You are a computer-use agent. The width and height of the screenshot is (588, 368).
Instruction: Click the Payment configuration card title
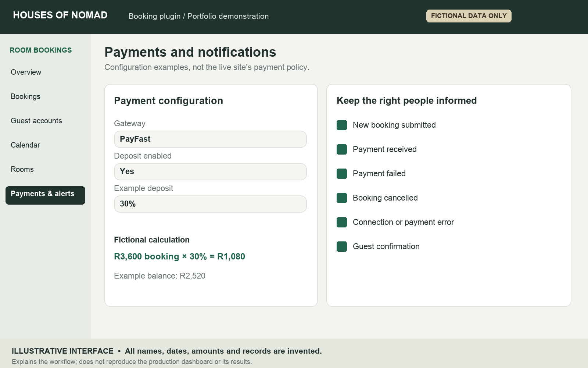(x=168, y=101)
